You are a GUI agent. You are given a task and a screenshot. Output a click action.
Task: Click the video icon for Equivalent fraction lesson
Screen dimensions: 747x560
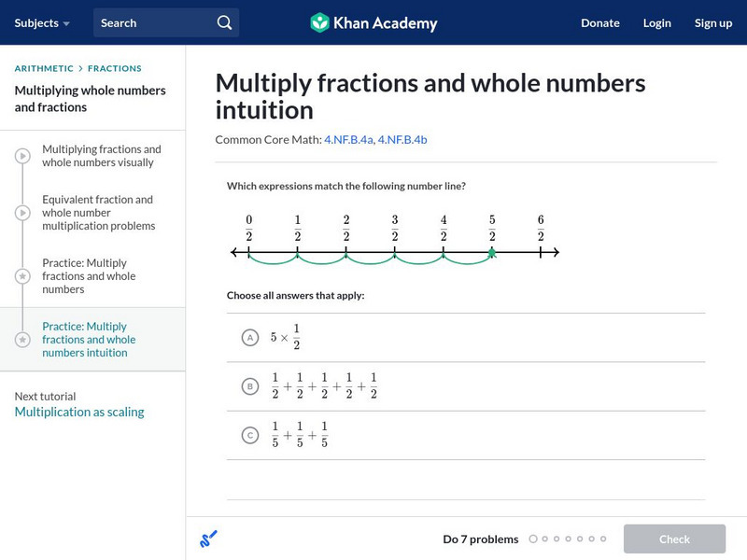[22, 213]
